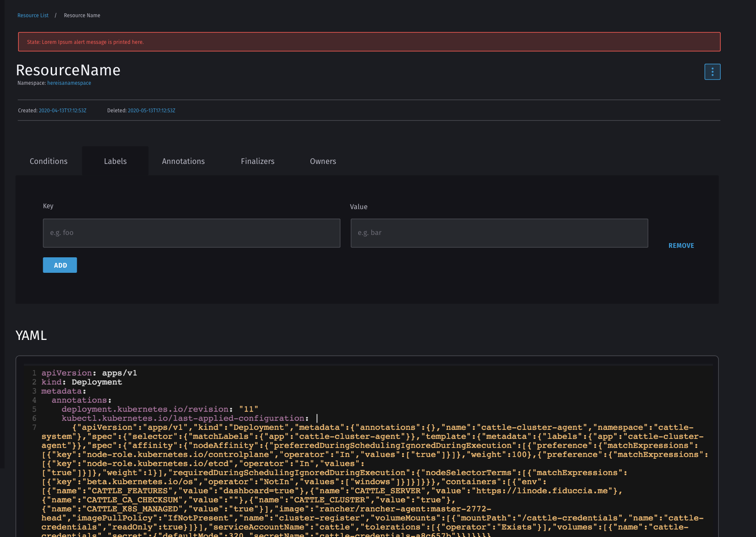Image resolution: width=756 pixels, height=537 pixels.
Task: Click line number 7 in the YAML gutter
Action: click(x=34, y=427)
